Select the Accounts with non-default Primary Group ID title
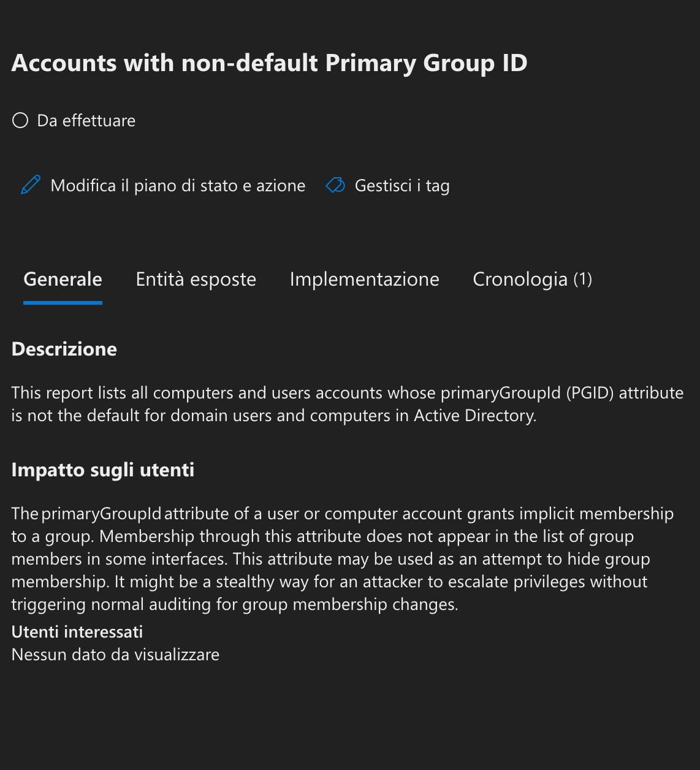Image resolution: width=700 pixels, height=770 pixels. click(x=269, y=63)
